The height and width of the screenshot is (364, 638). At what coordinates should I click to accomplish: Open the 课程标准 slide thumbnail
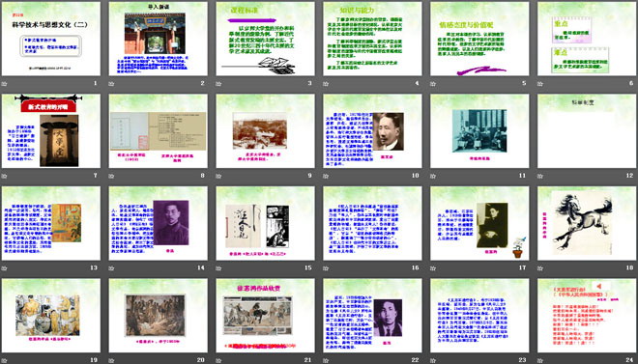click(265, 39)
